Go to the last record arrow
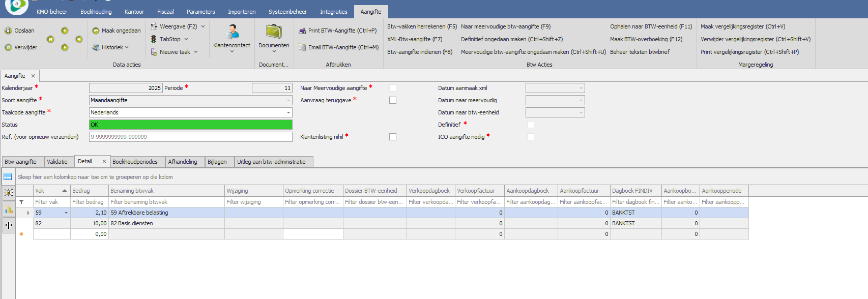This screenshot has height=299, width=868. 79,39
